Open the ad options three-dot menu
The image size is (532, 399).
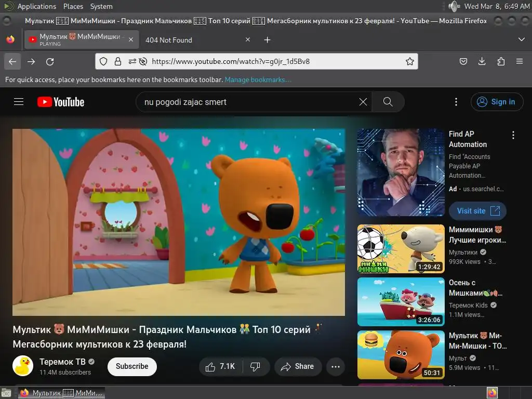513,135
